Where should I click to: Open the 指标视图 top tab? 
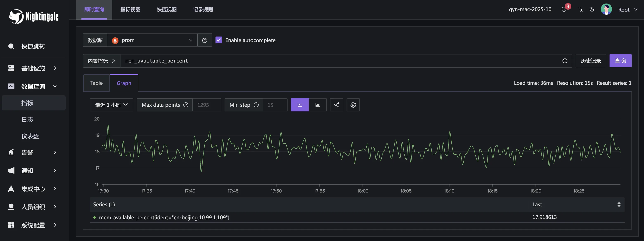click(x=130, y=9)
